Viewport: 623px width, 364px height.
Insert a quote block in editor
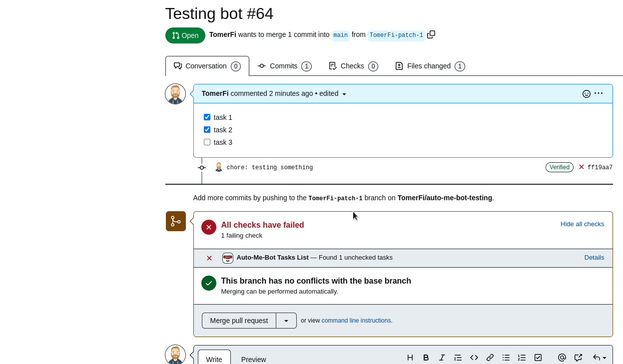458,358
